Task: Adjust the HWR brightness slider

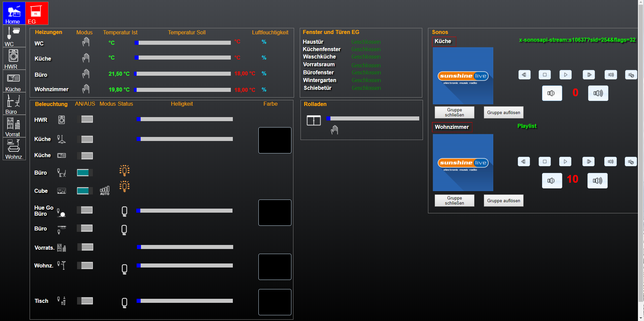Action: click(185, 119)
